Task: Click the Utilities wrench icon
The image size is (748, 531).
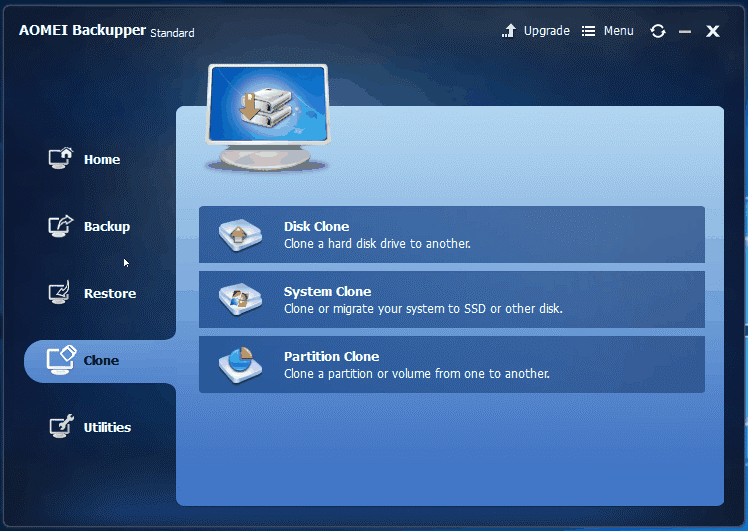Action: point(62,426)
